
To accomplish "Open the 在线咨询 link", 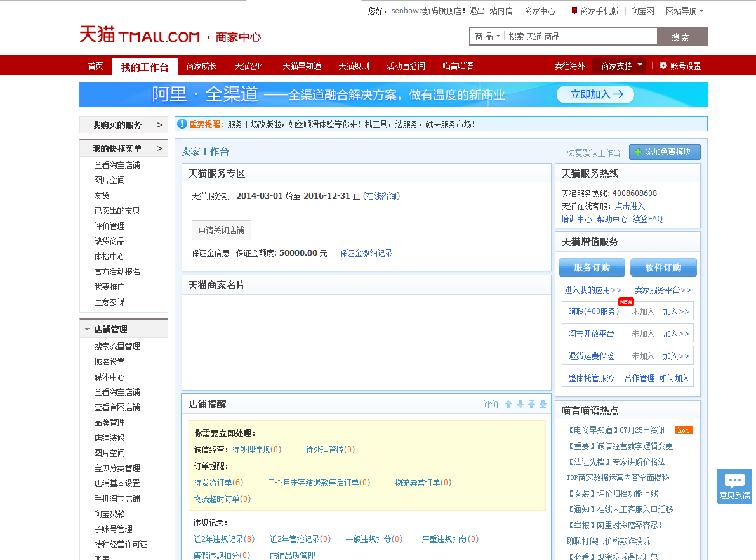I will 381,196.
